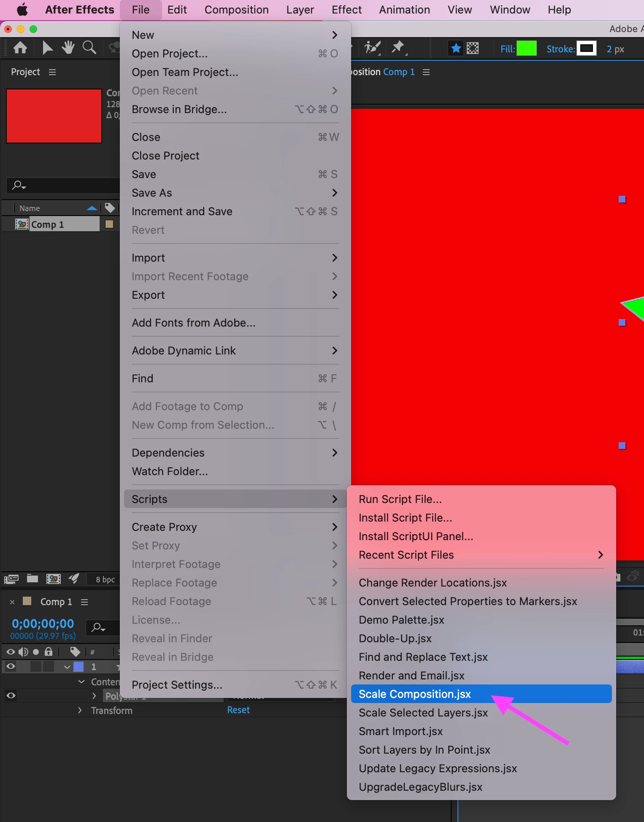
Task: Collapse layer 1 with its twirl arrow
Action: point(67,667)
